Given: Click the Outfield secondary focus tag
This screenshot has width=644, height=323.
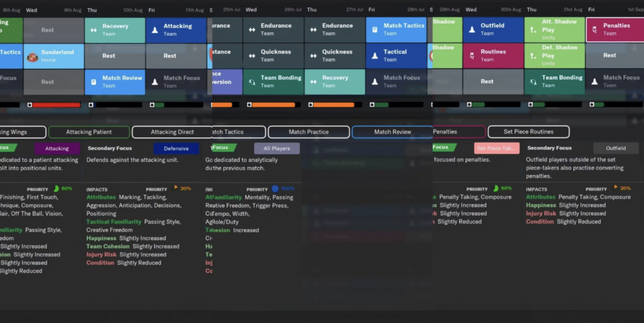Looking at the screenshot, I should 616,149.
